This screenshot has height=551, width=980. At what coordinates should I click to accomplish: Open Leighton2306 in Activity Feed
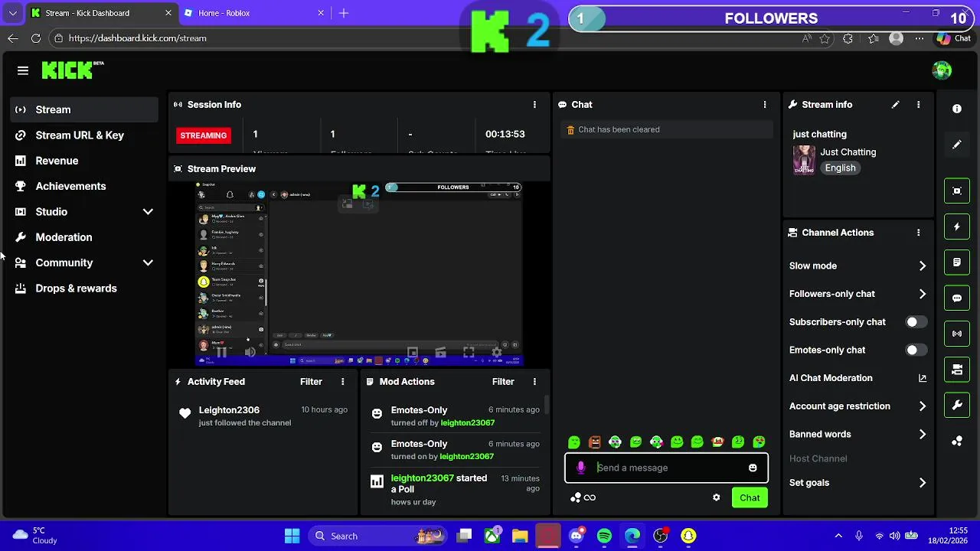click(x=229, y=410)
